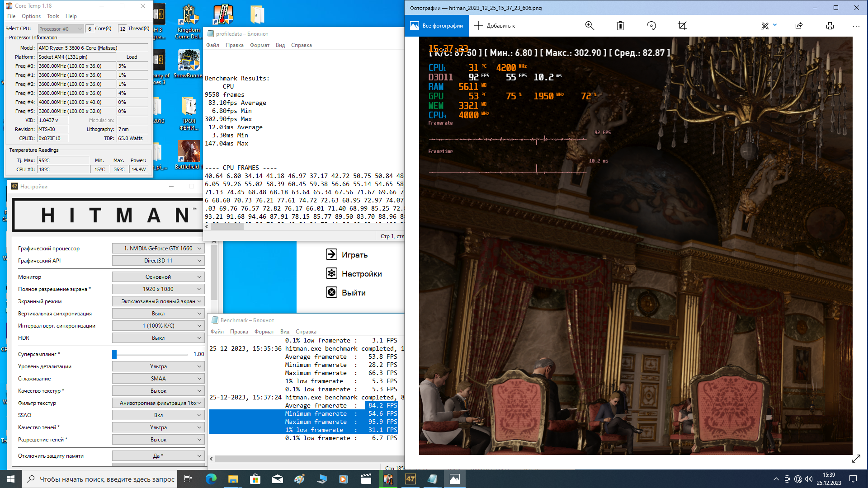
Task: Expand photo to fullscreen with arrow icon
Action: coord(856,459)
